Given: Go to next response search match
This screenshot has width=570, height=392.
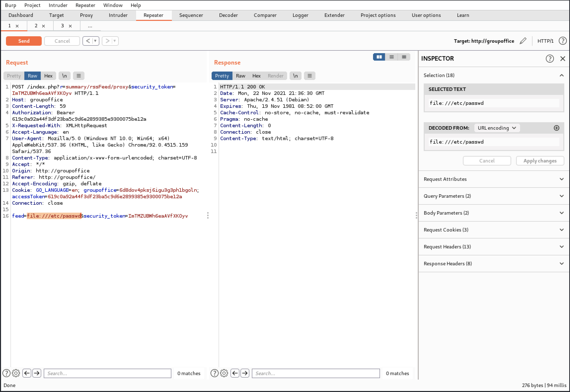Looking at the screenshot, I should click(x=245, y=373).
